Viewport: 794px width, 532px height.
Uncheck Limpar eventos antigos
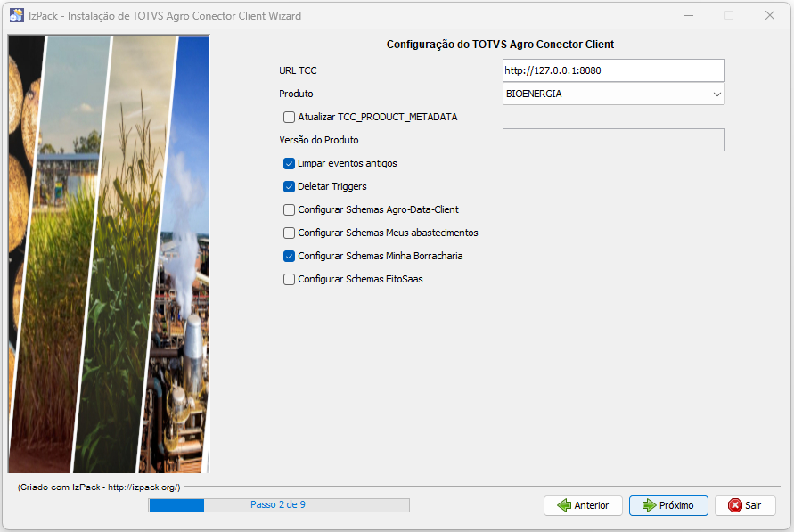[289, 163]
